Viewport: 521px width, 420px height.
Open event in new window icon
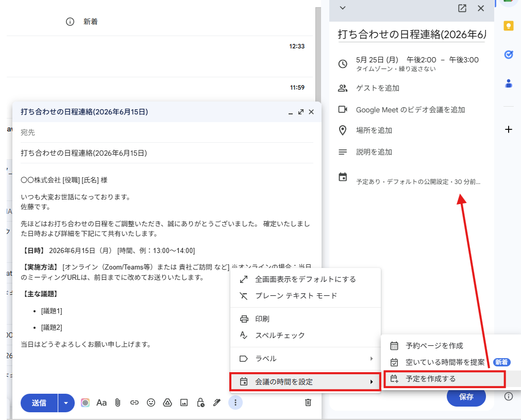click(462, 8)
